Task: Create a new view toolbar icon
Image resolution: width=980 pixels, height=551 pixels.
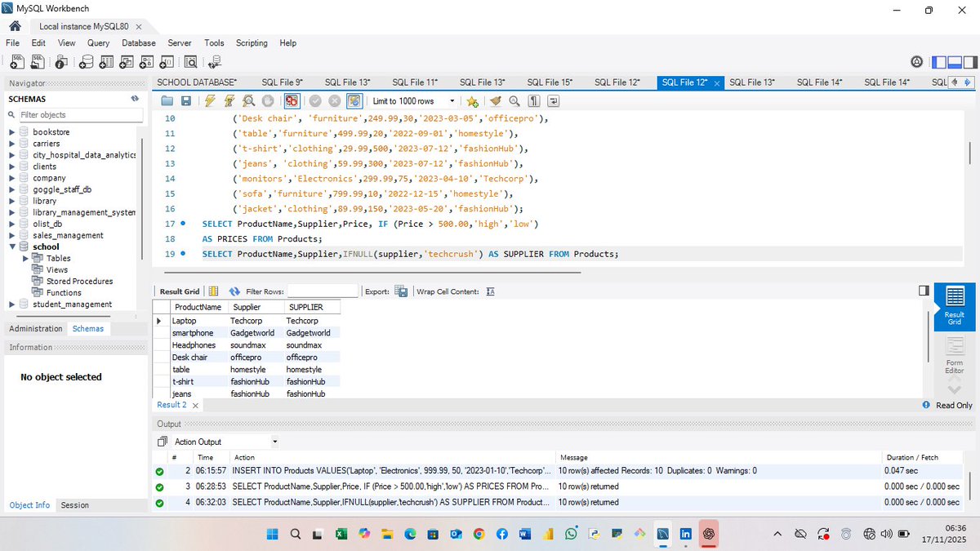Action: point(126,61)
